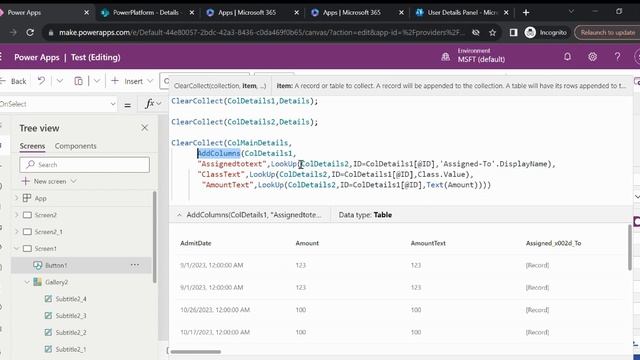Switch to the Components tab
The width and height of the screenshot is (640, 360).
pyautogui.click(x=76, y=146)
